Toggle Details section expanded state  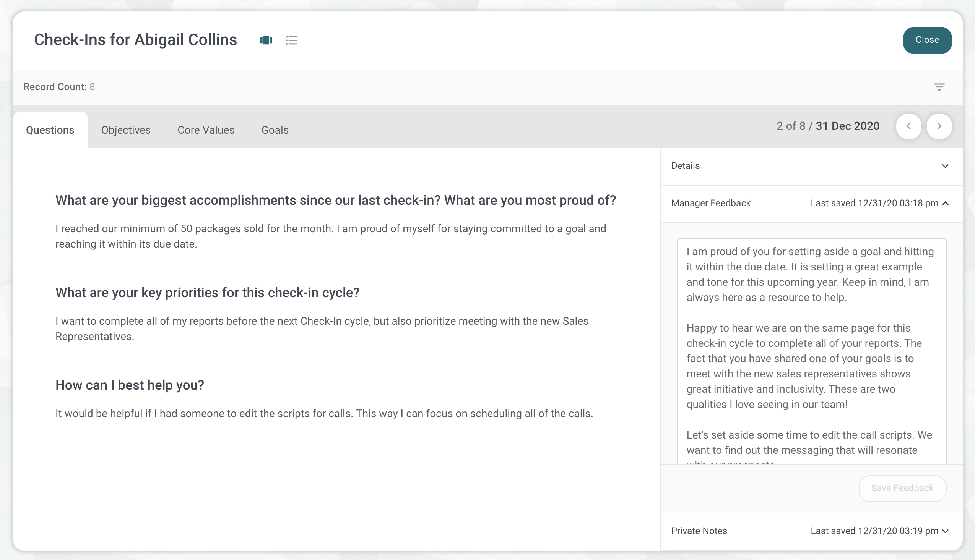coord(946,166)
